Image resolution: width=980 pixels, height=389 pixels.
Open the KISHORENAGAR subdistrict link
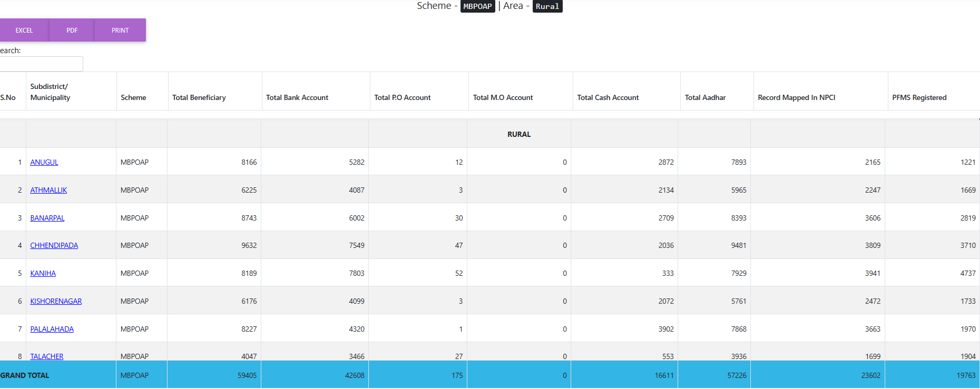56,301
